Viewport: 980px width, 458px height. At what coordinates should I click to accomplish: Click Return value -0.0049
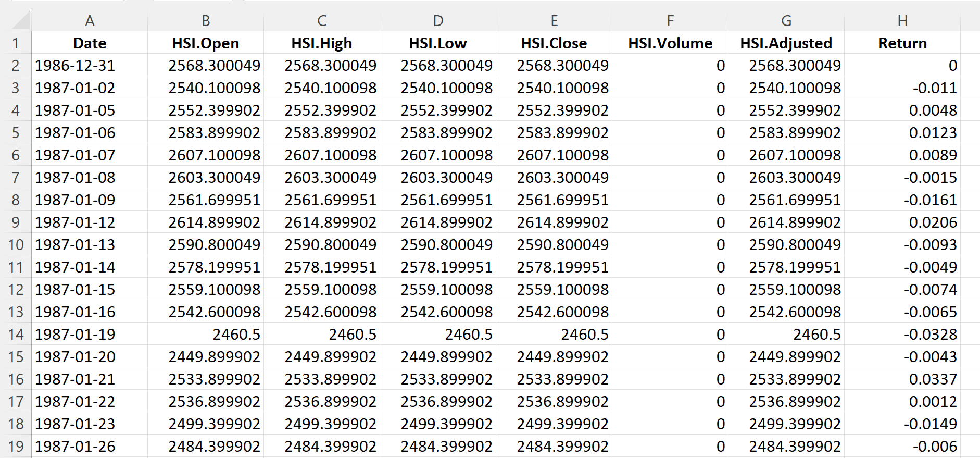pos(902,267)
